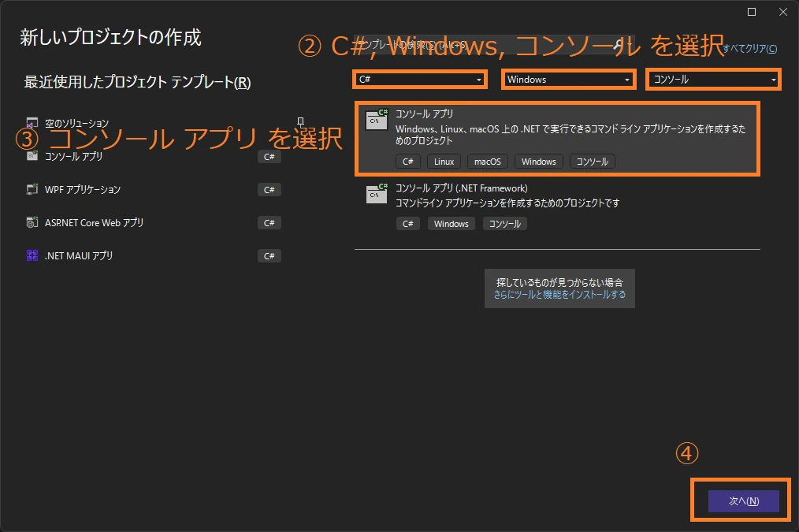799x532 pixels.
Task: Select コンソール アプリ template in results list
Action: (x=557, y=139)
